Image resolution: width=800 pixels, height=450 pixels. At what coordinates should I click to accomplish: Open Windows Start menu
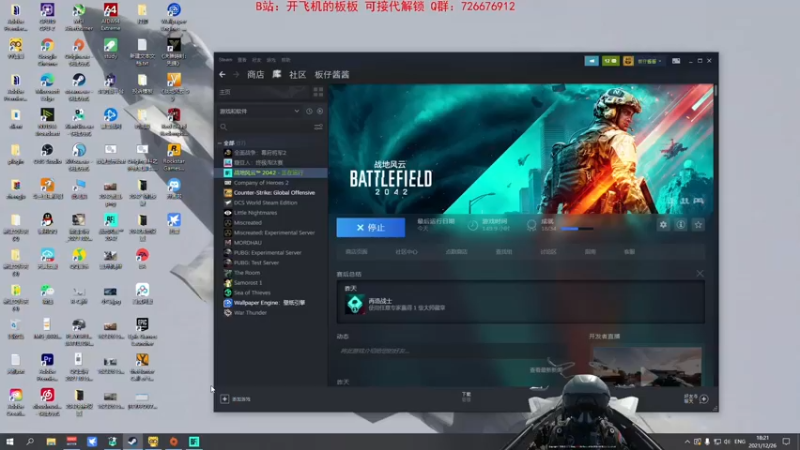pyautogui.click(x=10, y=442)
